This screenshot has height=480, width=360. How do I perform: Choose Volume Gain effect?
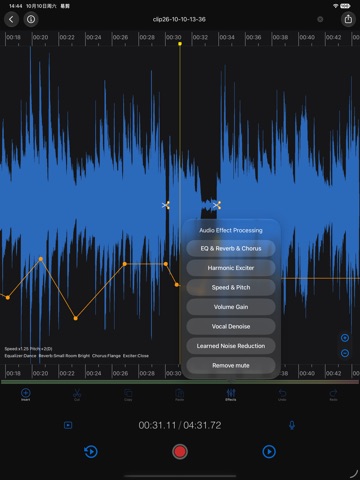point(231,307)
